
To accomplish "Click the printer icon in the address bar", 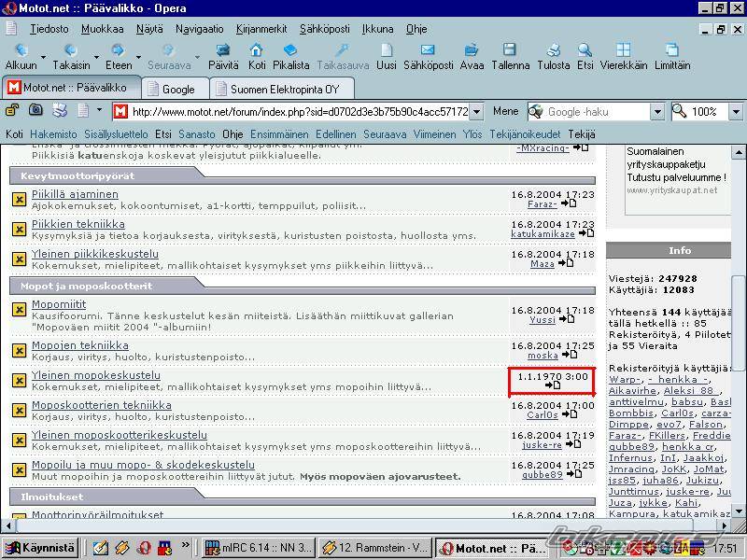I will point(60,110).
